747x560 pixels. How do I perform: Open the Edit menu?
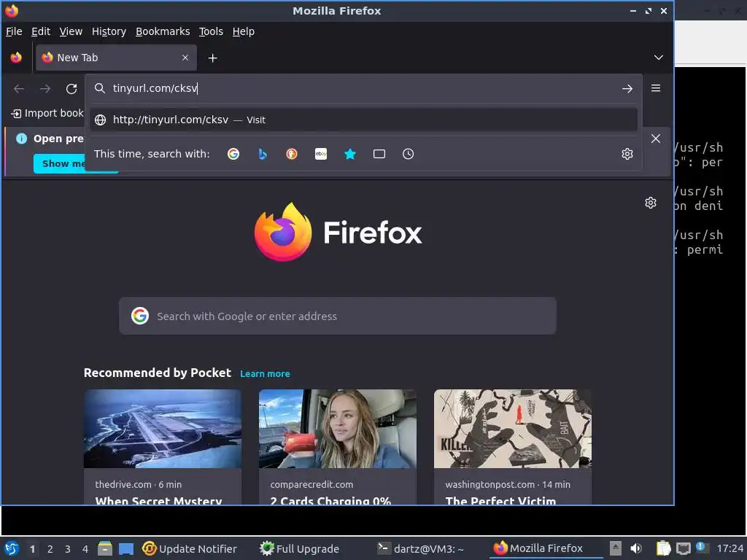click(41, 31)
